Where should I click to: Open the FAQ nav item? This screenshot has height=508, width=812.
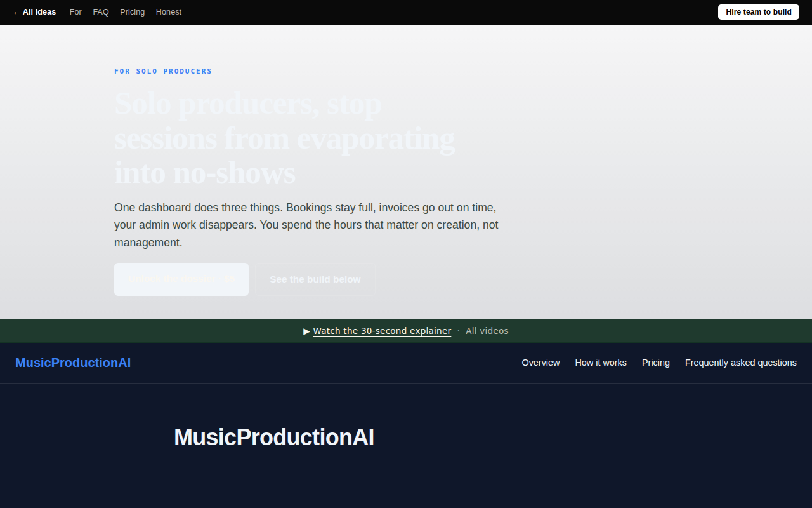101,12
